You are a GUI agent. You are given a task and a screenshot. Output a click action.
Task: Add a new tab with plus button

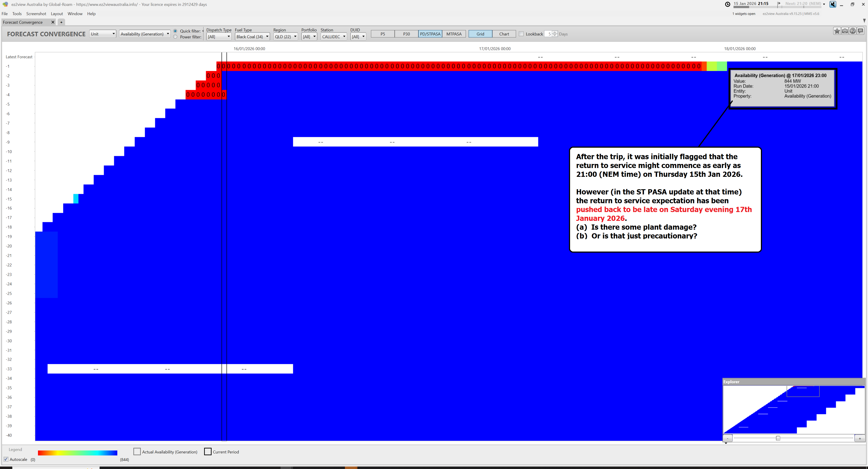point(61,22)
